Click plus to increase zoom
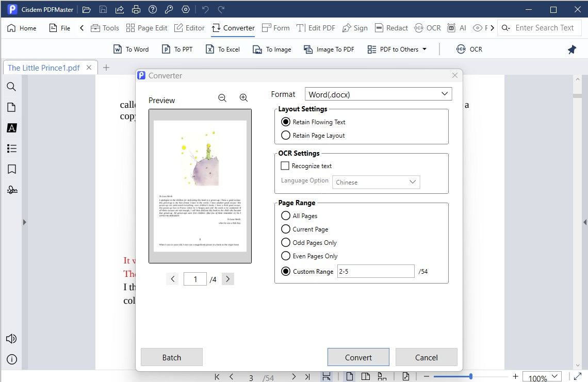The height and width of the screenshot is (382, 588). (x=516, y=376)
